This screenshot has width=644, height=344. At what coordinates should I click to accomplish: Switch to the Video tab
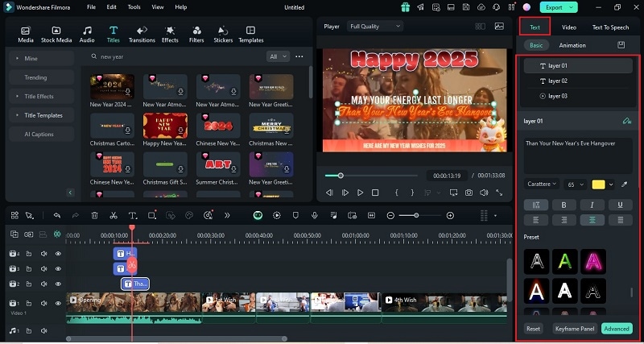point(569,27)
